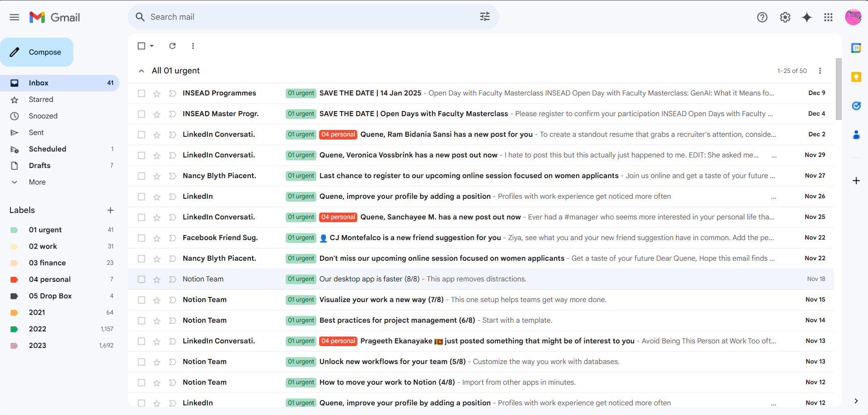The width and height of the screenshot is (868, 415).
Task: Open the Prageeth Ekanayake email
Action: tap(481, 341)
